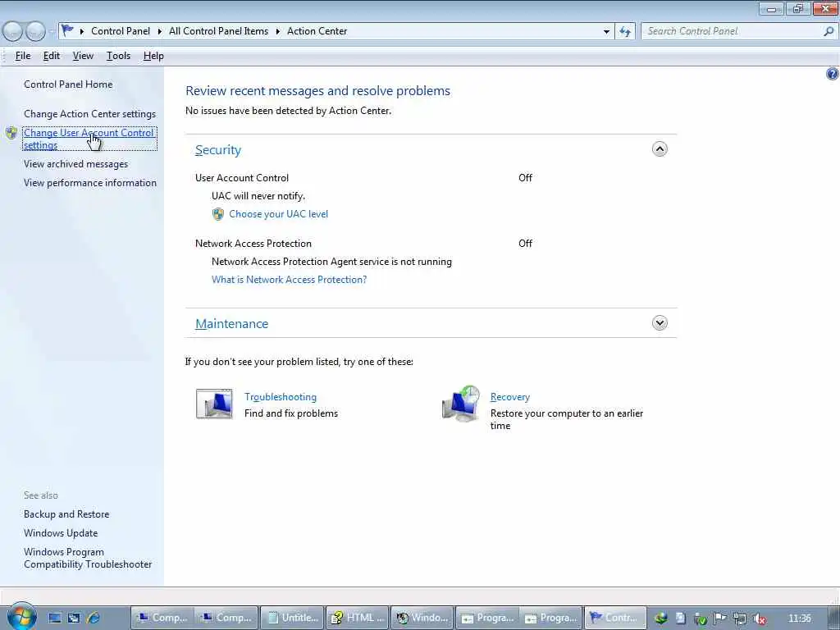Click the shield icon beside Choose your UAC level
Screen dimensions: 840x630
coord(218,214)
